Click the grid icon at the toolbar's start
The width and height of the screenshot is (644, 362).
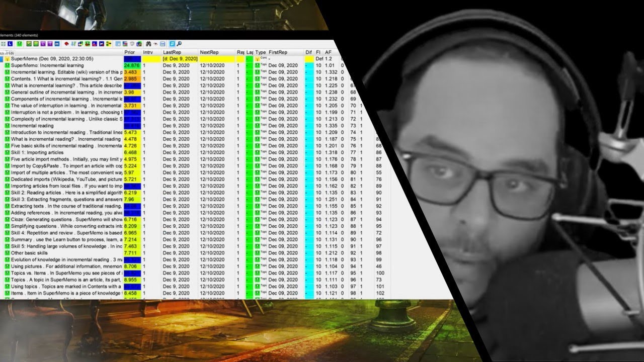tap(3, 44)
